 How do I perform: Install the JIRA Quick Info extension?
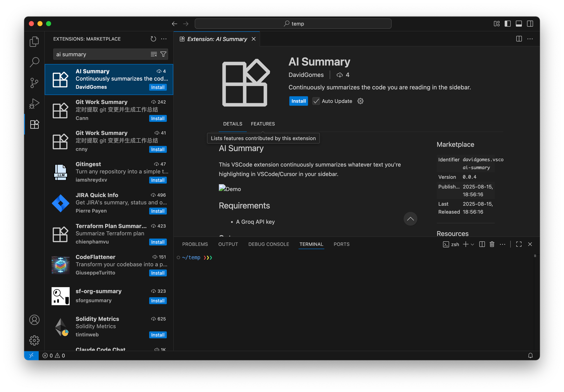158,211
